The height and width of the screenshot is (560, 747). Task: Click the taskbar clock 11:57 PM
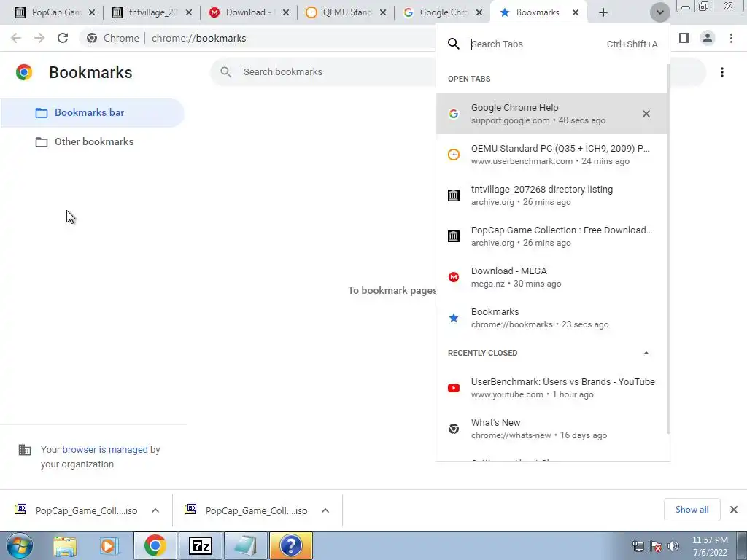[x=710, y=546]
